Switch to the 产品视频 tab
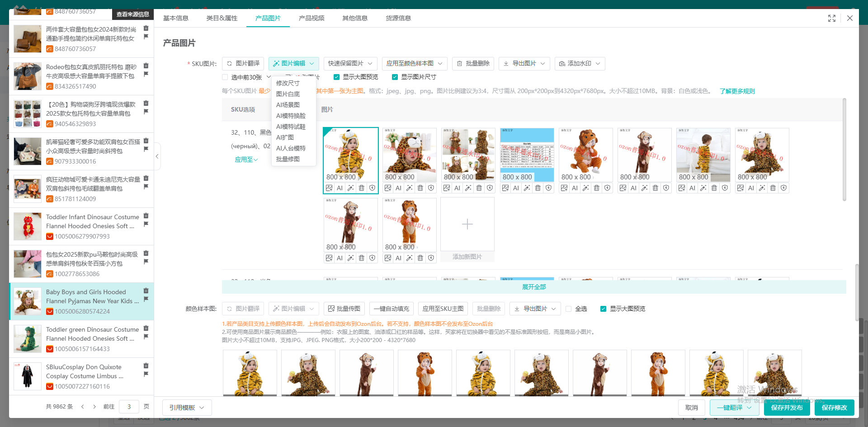Screen dimensions: 868x427 [311, 18]
